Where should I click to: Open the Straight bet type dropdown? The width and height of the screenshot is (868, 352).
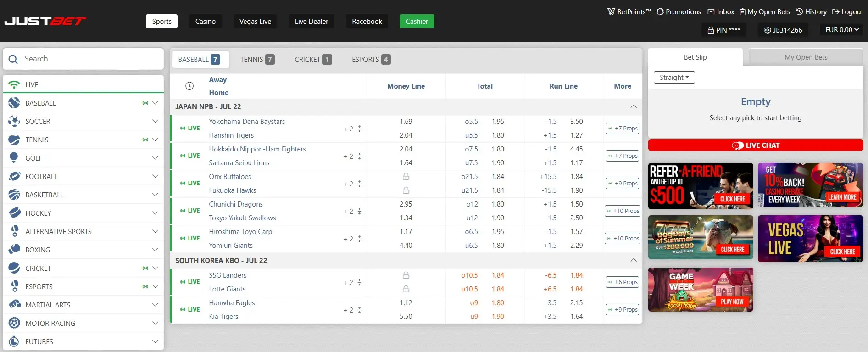674,78
